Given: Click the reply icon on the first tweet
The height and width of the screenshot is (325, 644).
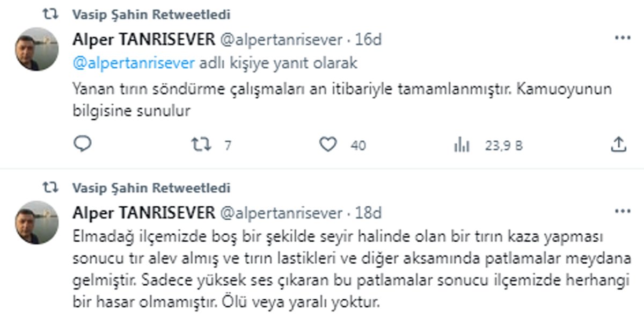Looking at the screenshot, I should [x=82, y=144].
